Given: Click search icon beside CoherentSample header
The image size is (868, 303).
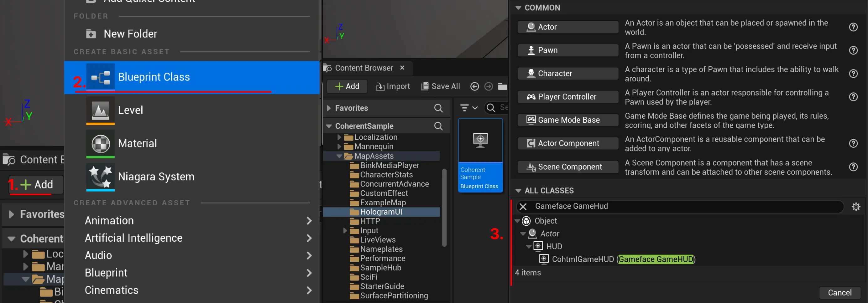Looking at the screenshot, I should [x=438, y=126].
